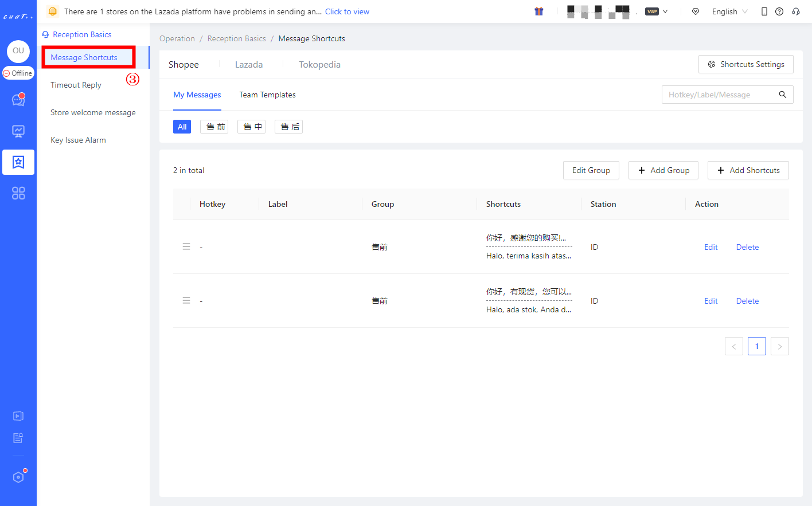Image resolution: width=812 pixels, height=506 pixels.
Task: Switch to the Lazada platform tab
Action: (x=249, y=65)
